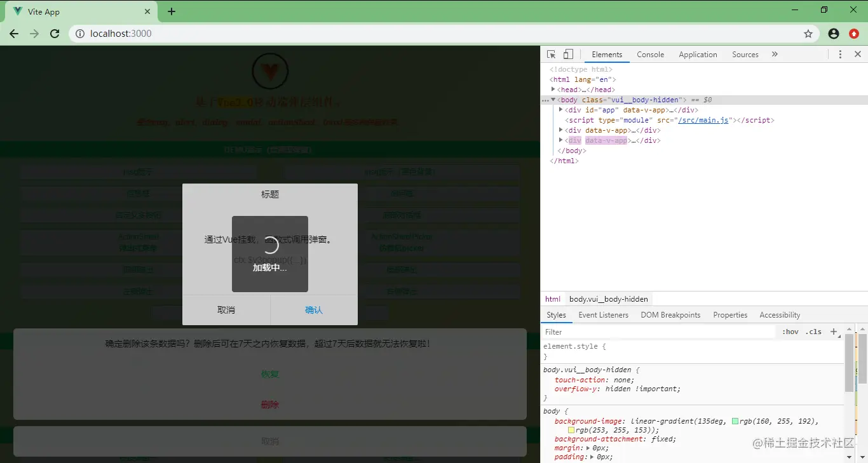The width and height of the screenshot is (868, 463).
Task: Collapse the body element node
Action: click(x=553, y=100)
